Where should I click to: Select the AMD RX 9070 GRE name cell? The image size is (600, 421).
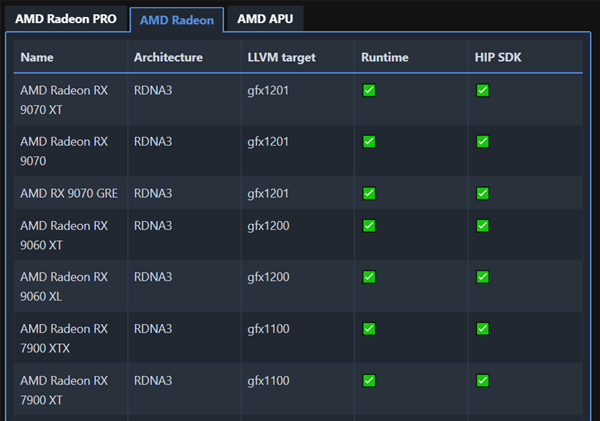69,193
